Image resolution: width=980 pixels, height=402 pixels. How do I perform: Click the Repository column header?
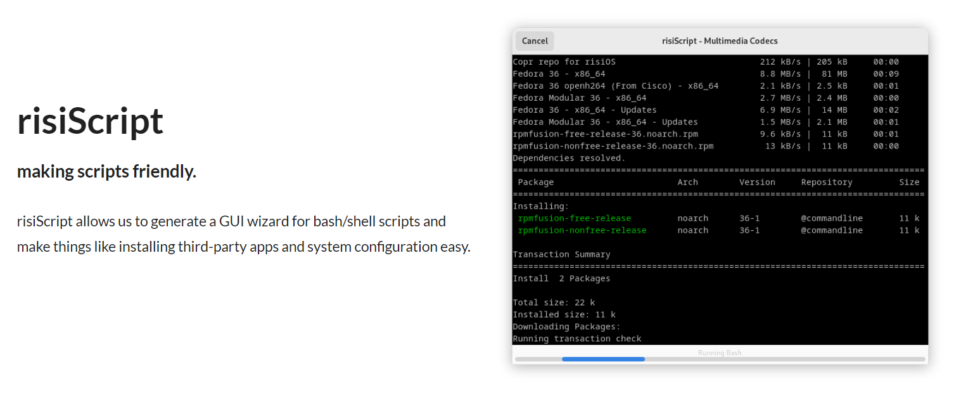[x=827, y=182]
